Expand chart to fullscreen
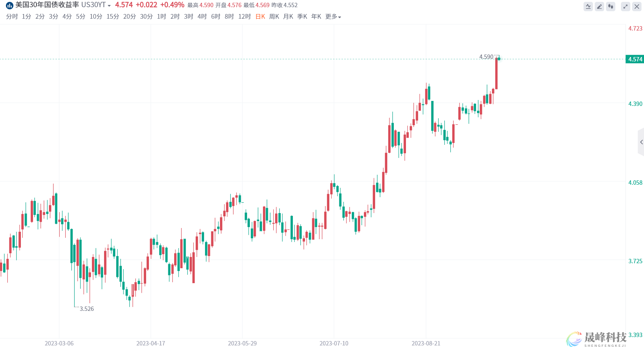The width and height of the screenshot is (644, 347). [x=625, y=6]
